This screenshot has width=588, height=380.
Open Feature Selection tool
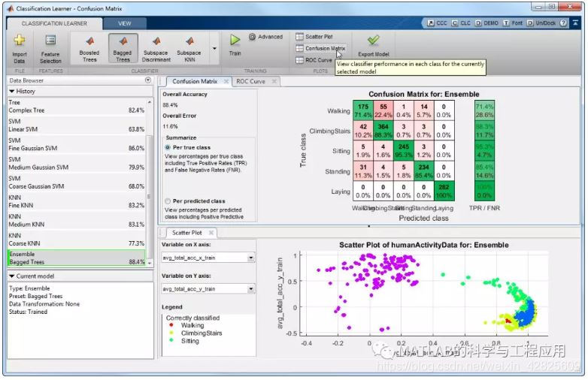point(50,50)
